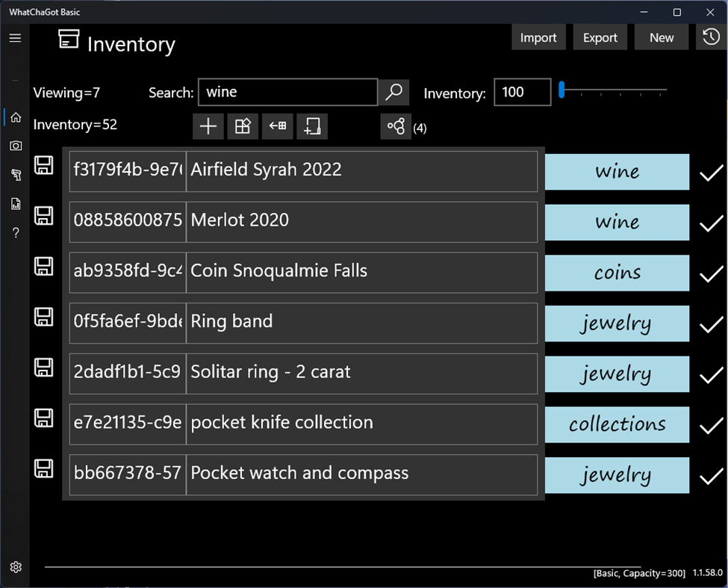Open the camera page in sidebar
The image size is (728, 588).
pos(16,146)
